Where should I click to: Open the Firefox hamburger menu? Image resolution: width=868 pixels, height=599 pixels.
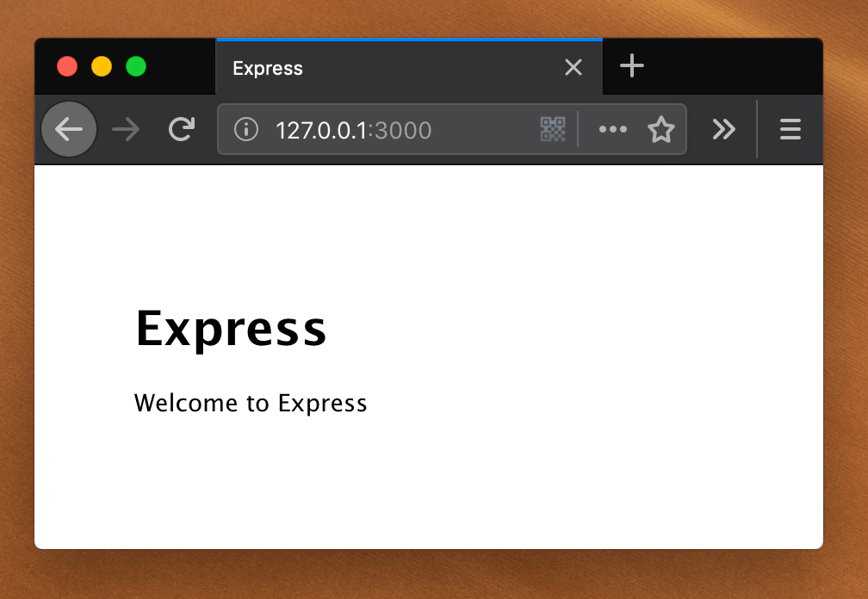790,129
